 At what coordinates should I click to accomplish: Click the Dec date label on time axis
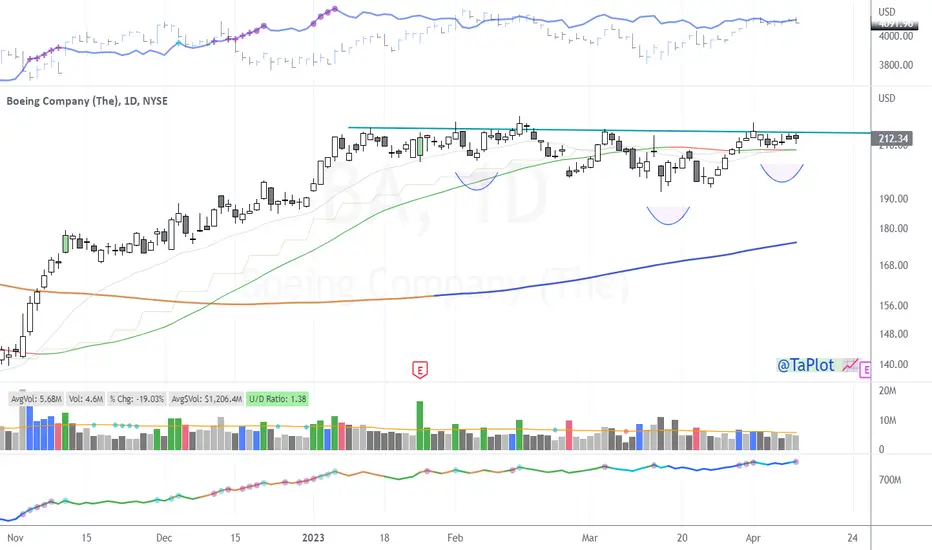(164, 538)
